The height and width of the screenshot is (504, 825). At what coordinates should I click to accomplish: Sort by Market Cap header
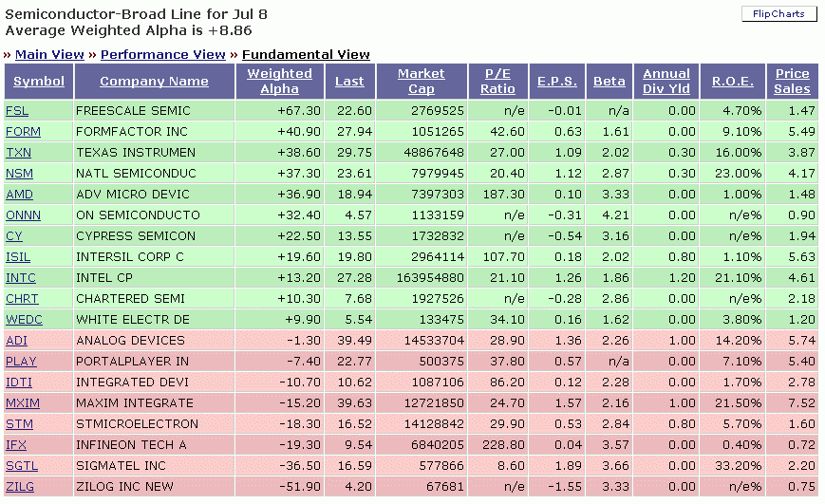click(x=421, y=81)
